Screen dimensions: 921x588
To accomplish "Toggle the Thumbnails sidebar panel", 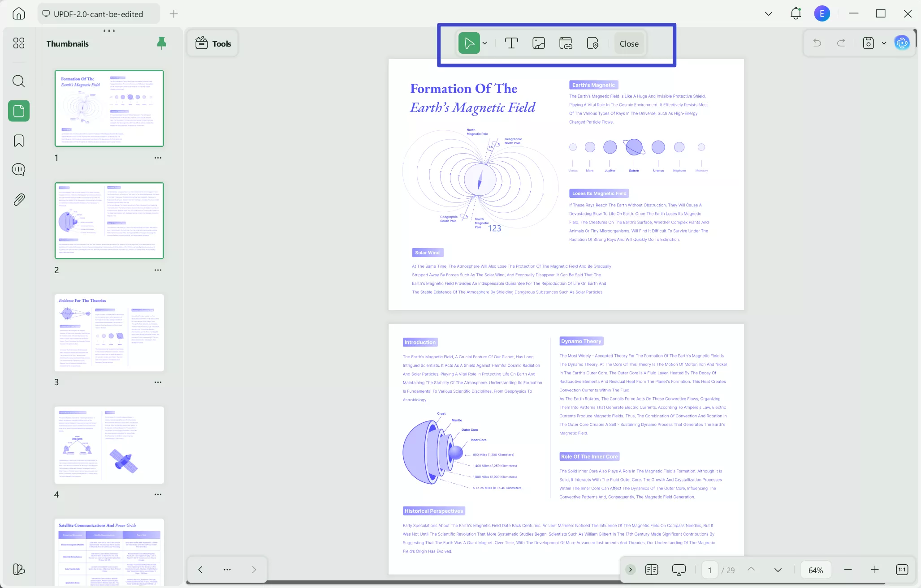I will tap(18, 111).
